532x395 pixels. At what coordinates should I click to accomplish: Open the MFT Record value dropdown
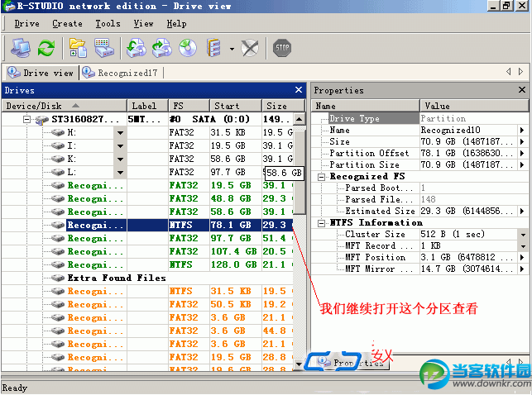tap(523, 246)
